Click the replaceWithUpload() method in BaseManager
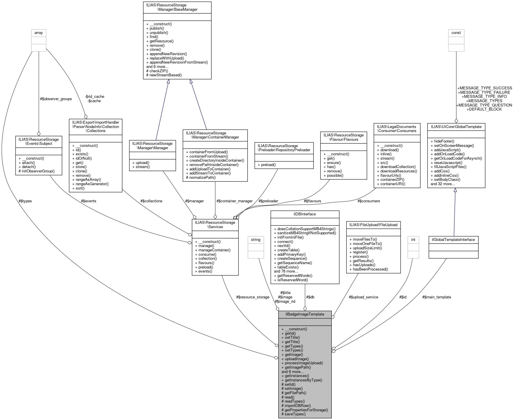The image size is (514, 420). [x=165, y=58]
